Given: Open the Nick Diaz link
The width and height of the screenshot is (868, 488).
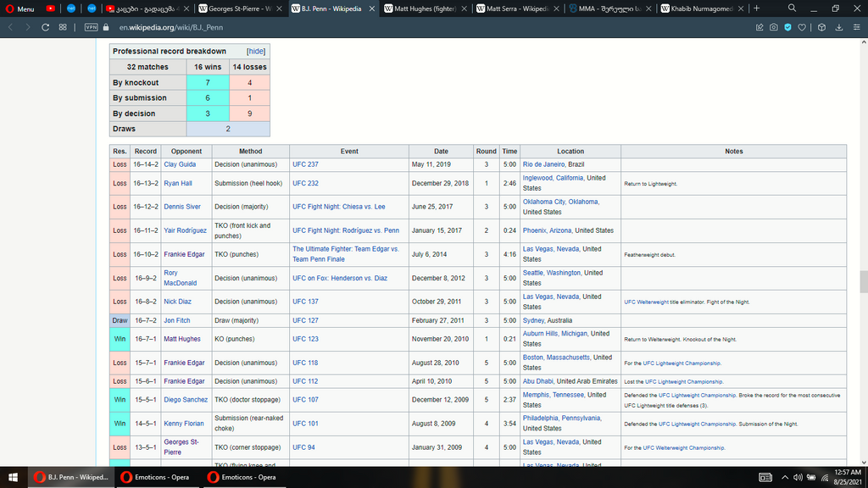Looking at the screenshot, I should (177, 302).
